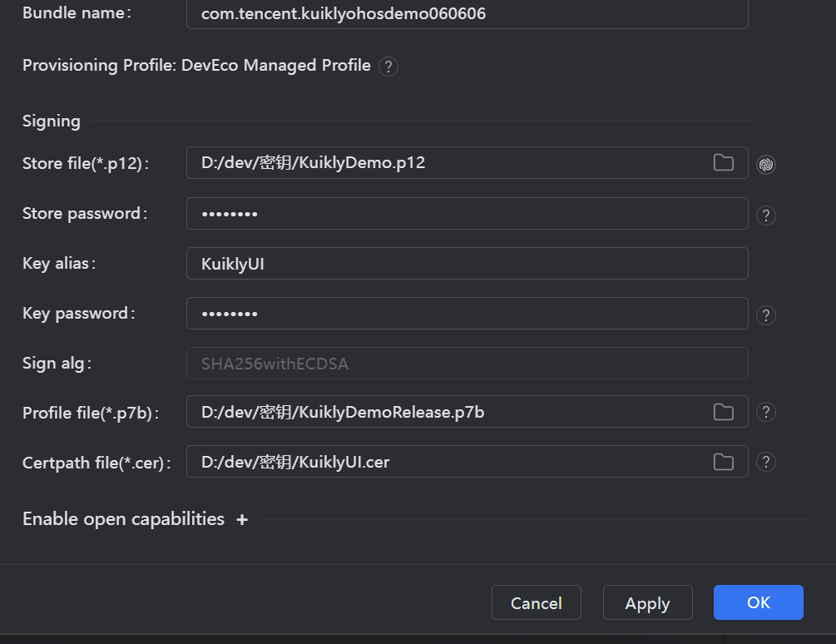836x644 pixels.
Task: Click the disabled Sign alg field
Action: 467,363
